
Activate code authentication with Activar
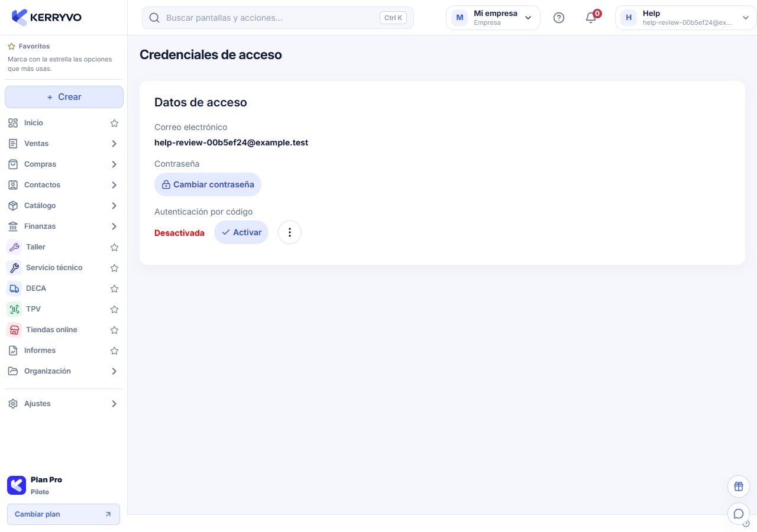coord(241,232)
